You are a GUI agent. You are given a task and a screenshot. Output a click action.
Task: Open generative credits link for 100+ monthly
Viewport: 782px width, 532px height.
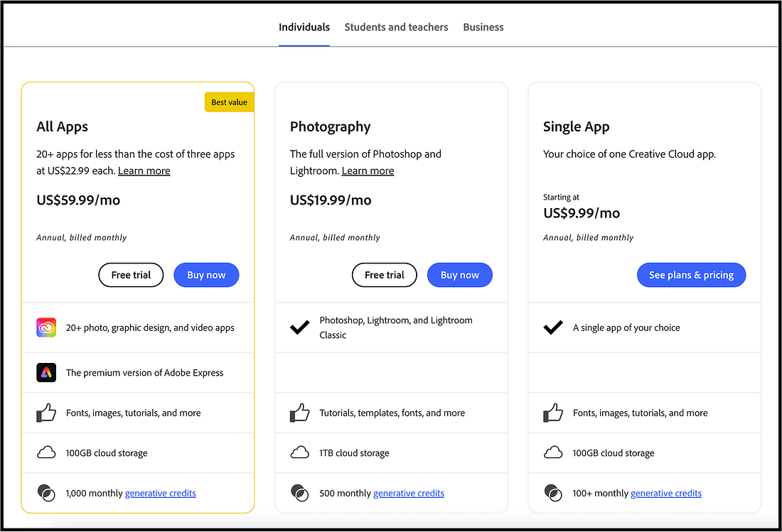666,493
